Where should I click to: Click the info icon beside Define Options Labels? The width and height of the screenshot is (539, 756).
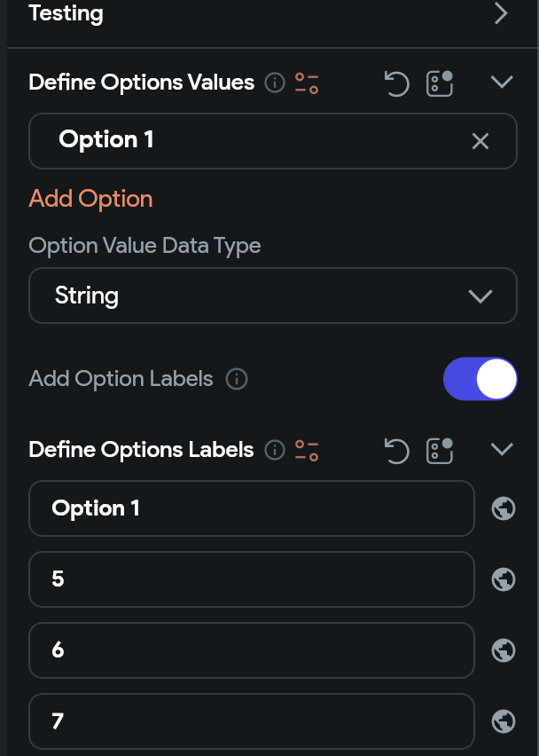[x=275, y=450]
